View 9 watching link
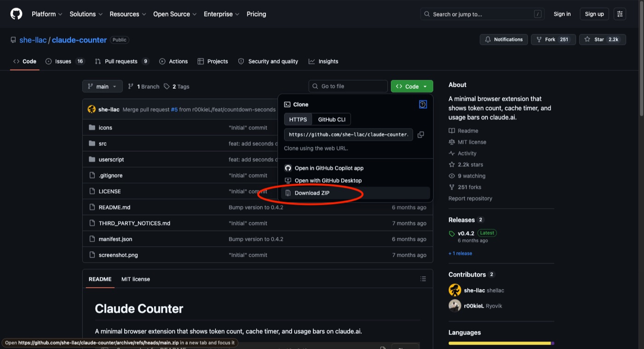The height and width of the screenshot is (349, 644). pos(467,176)
